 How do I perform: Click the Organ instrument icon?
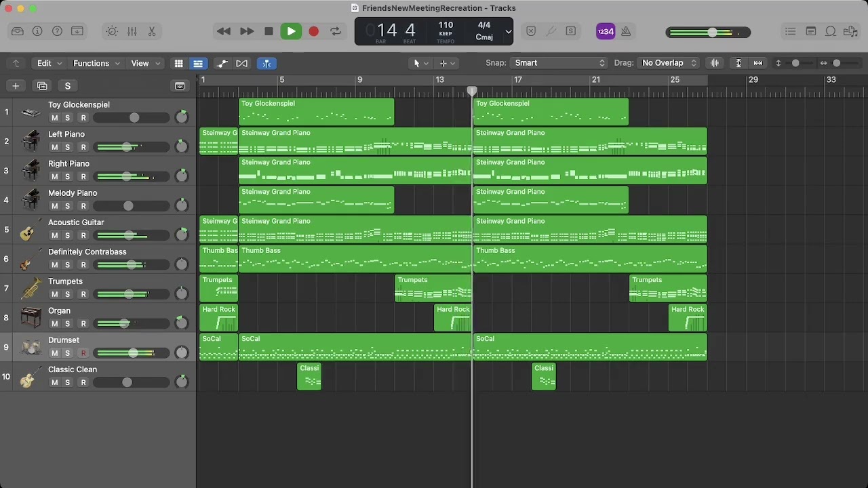(29, 318)
